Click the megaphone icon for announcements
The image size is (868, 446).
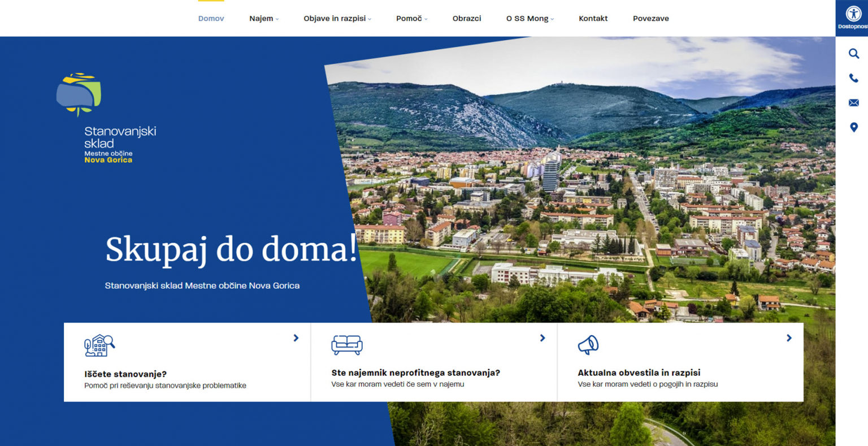[589, 344]
